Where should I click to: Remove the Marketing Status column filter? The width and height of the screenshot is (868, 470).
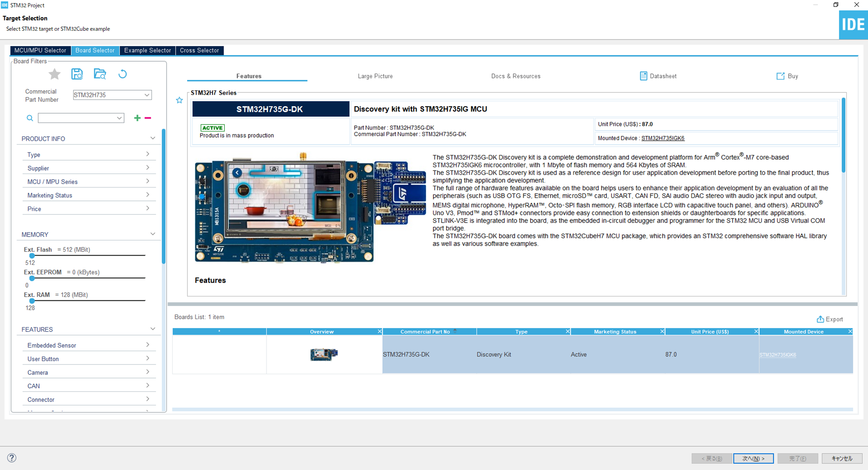pos(662,331)
